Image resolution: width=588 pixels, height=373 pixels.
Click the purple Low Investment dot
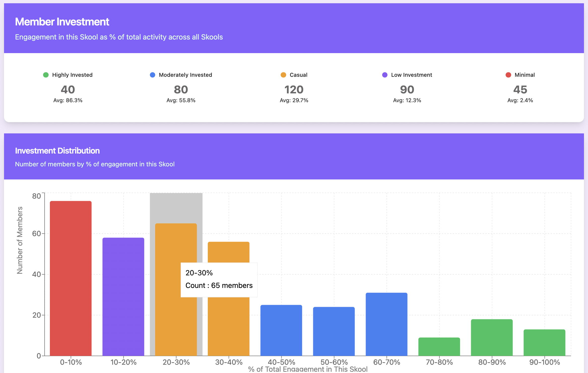385,75
